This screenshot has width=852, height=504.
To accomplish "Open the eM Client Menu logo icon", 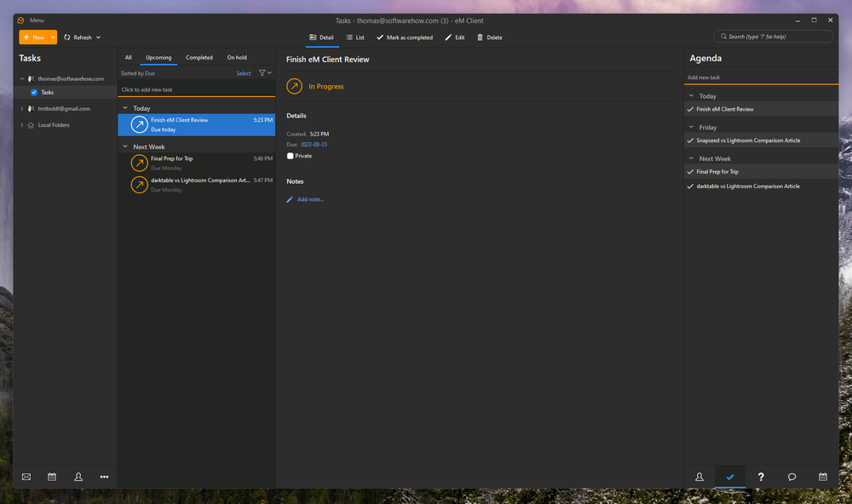I will pyautogui.click(x=20, y=20).
